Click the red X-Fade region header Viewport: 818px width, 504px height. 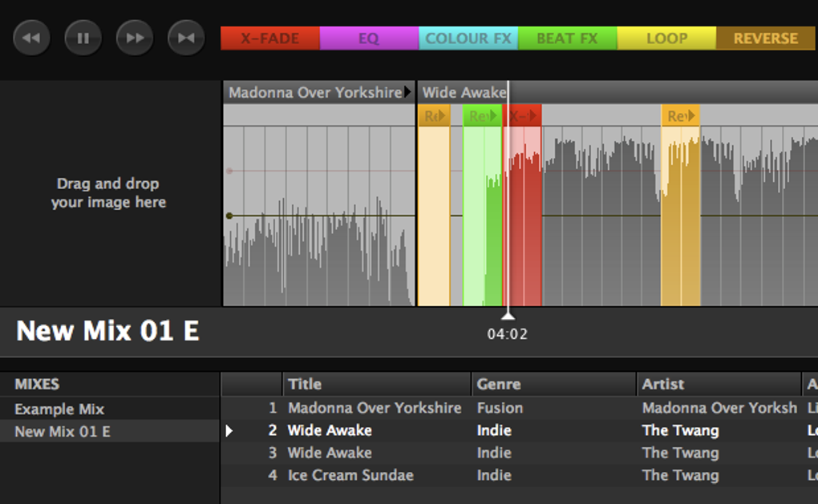522,115
